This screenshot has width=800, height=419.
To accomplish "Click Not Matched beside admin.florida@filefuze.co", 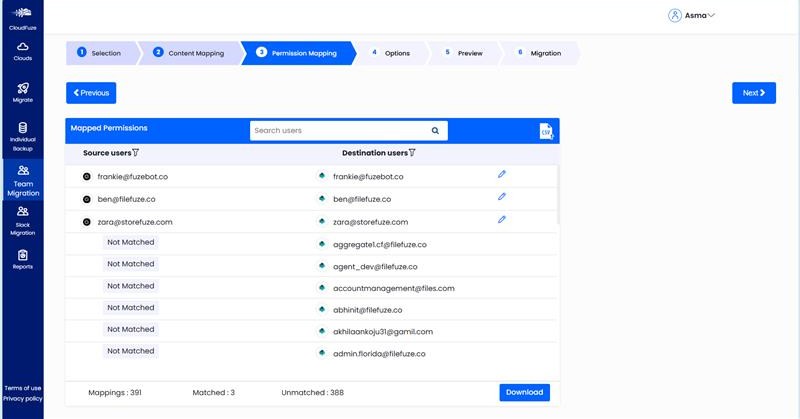I will coord(131,351).
